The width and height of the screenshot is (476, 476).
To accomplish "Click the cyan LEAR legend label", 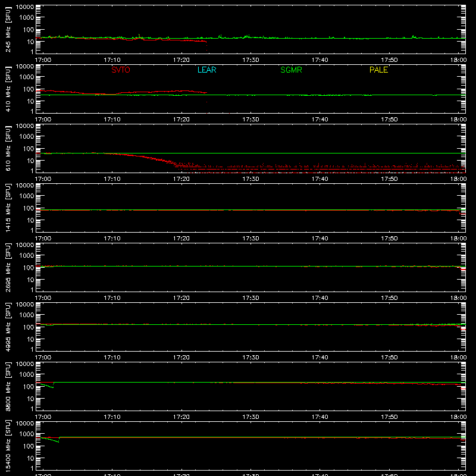I will (x=206, y=70).
